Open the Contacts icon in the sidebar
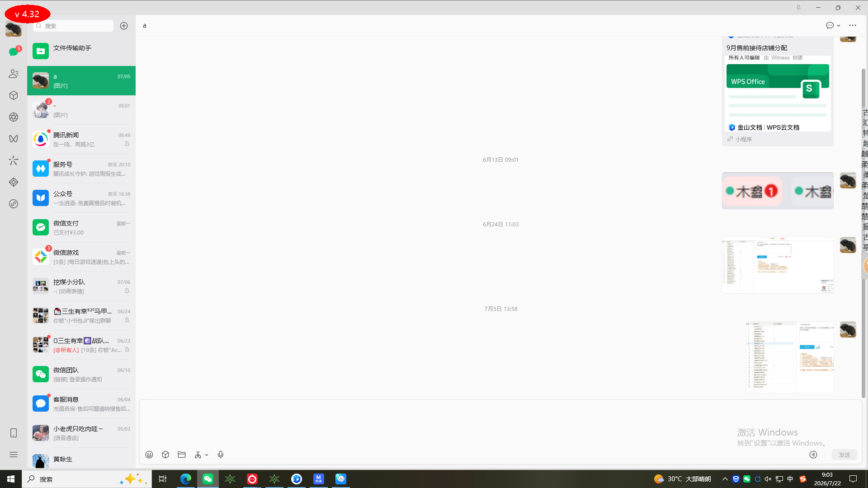The width and height of the screenshot is (868, 488). tap(14, 74)
